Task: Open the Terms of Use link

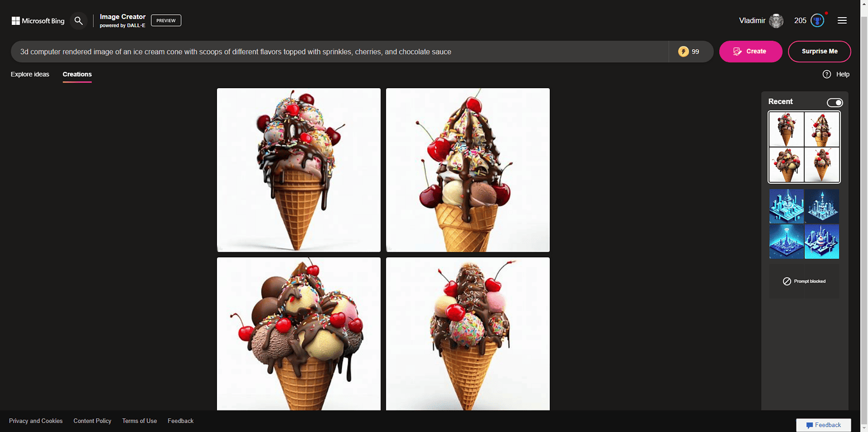Action: 139,421
